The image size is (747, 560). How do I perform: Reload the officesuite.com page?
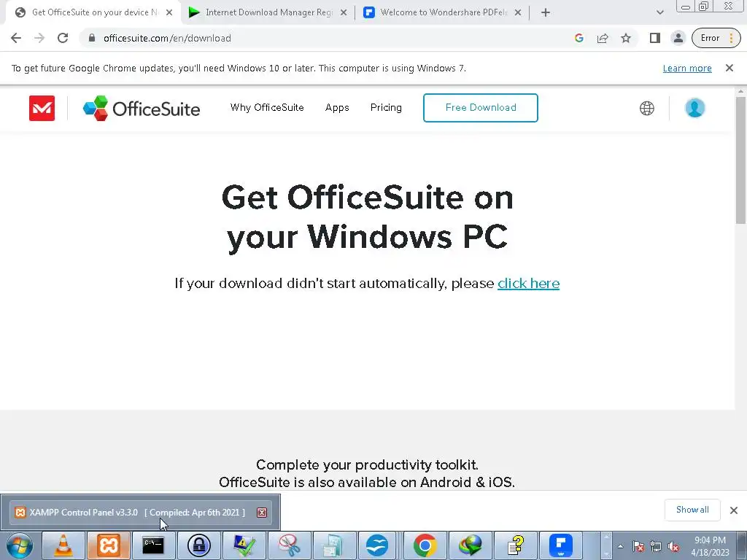click(63, 38)
